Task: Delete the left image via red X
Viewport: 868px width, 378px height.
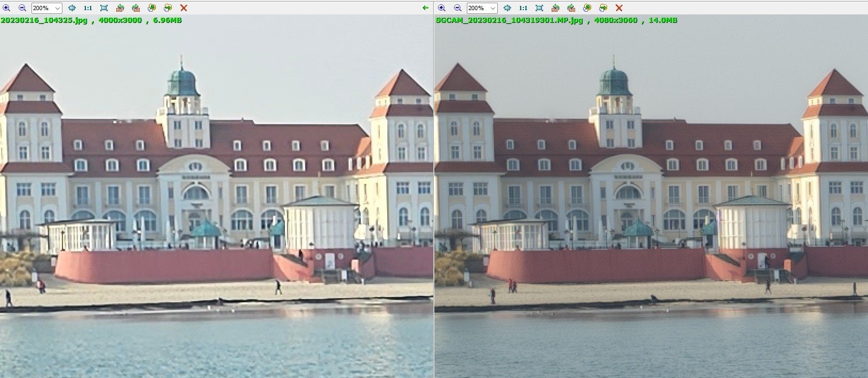Action: (x=184, y=8)
